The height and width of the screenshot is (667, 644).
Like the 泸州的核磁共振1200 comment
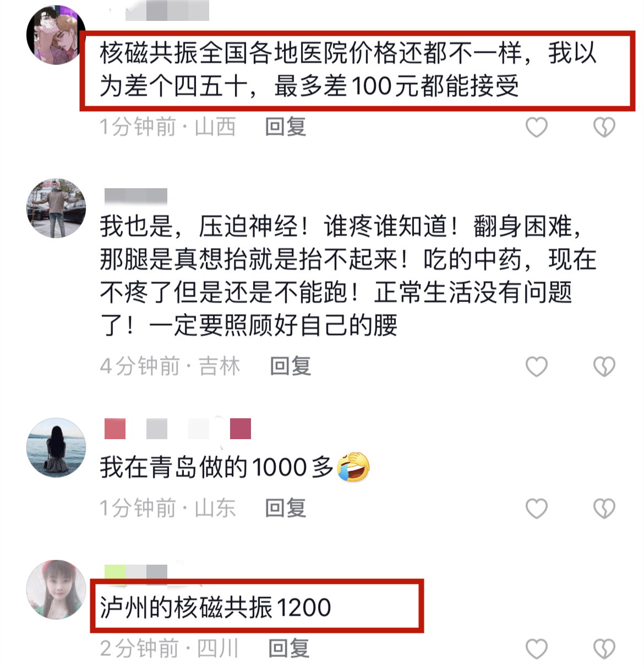tap(536, 649)
